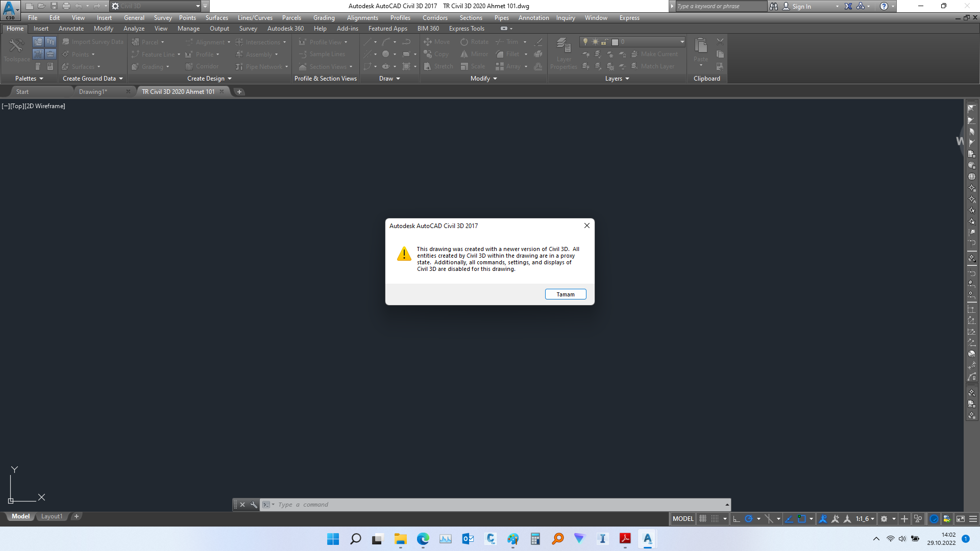Select the Move tool in Modify panel
This screenshot has width=980, height=551.
[x=437, y=42]
